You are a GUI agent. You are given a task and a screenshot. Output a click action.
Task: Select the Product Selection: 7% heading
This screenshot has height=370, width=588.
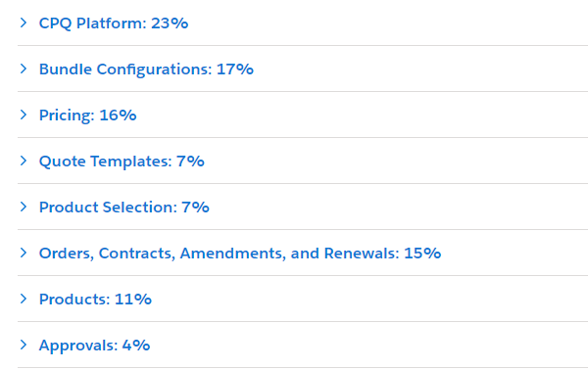(124, 208)
